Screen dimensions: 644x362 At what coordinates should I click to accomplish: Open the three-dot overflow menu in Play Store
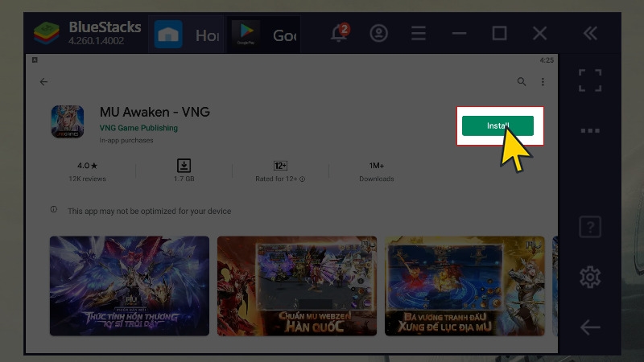[x=543, y=82]
